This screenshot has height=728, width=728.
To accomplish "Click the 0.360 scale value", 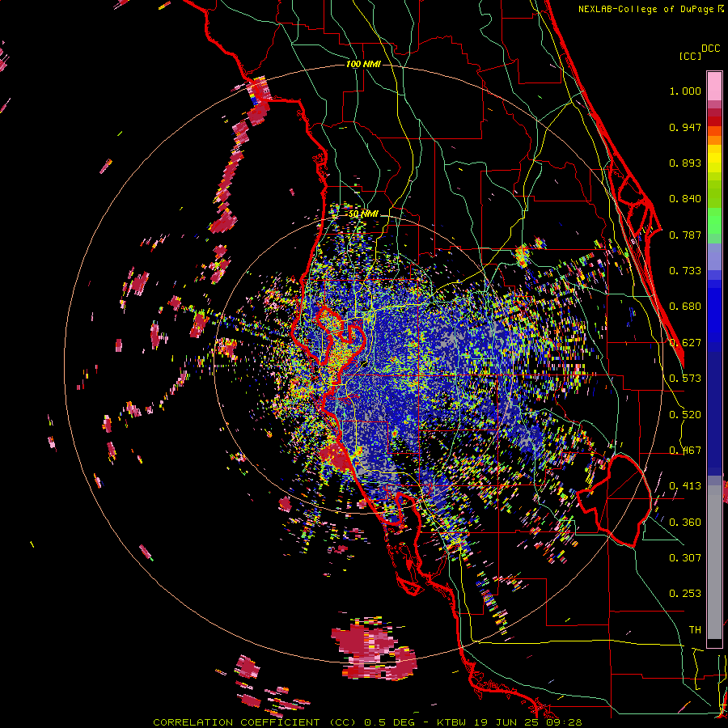I will point(685,523).
